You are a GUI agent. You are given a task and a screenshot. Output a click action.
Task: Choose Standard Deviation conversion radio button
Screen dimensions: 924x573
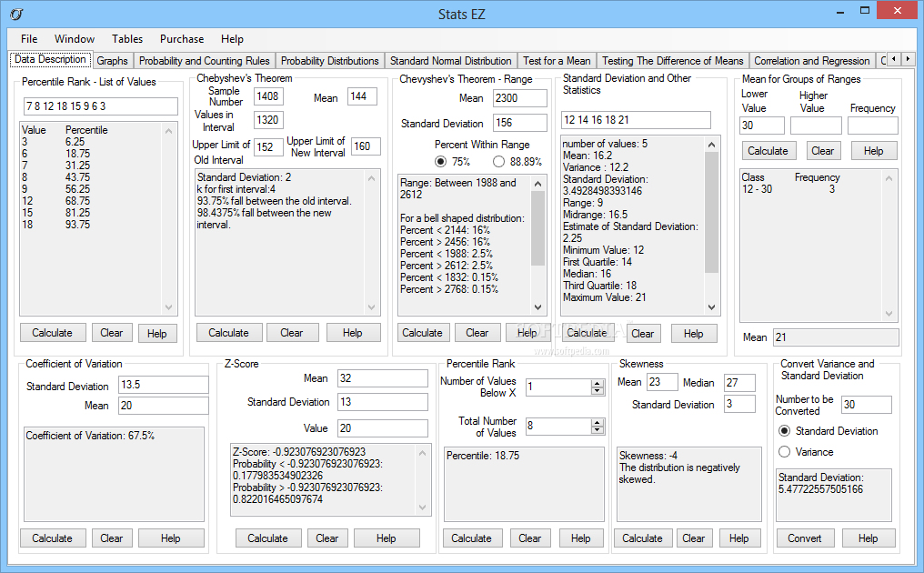point(784,431)
